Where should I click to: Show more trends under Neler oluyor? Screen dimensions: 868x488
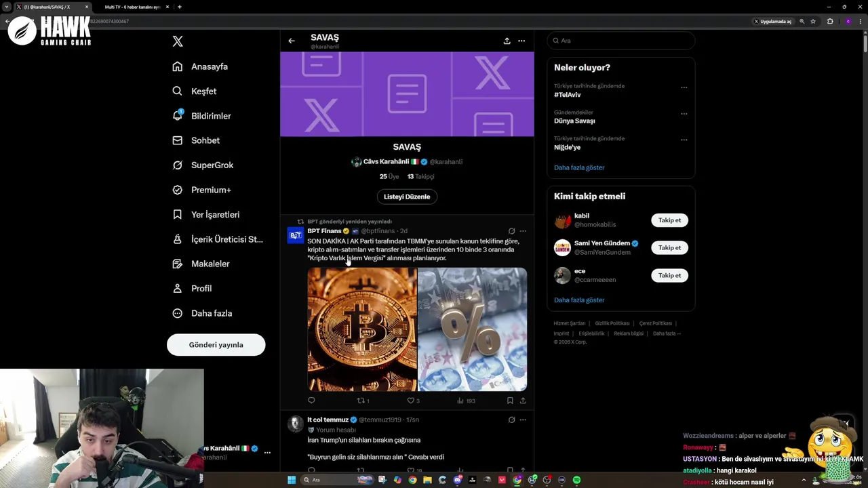click(x=579, y=167)
